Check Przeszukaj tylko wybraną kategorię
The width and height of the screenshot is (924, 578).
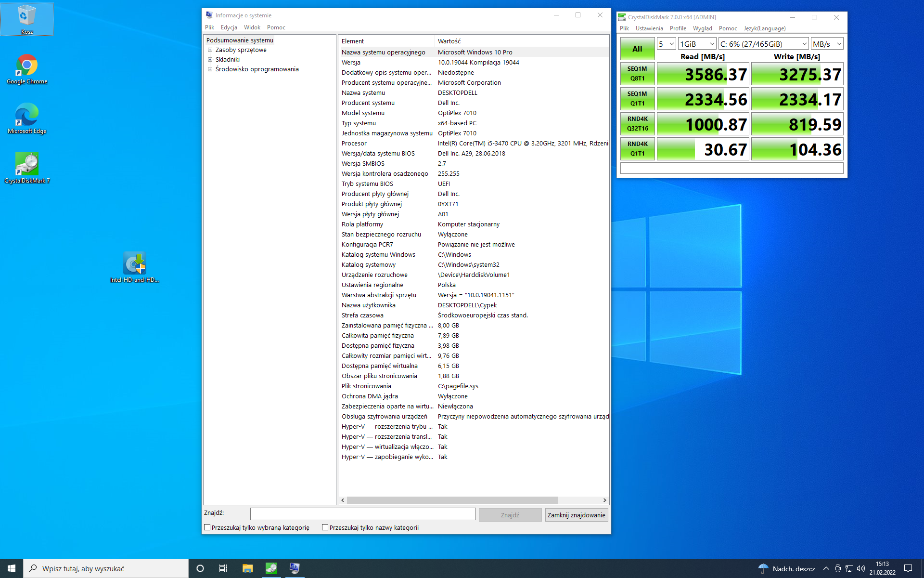207,527
